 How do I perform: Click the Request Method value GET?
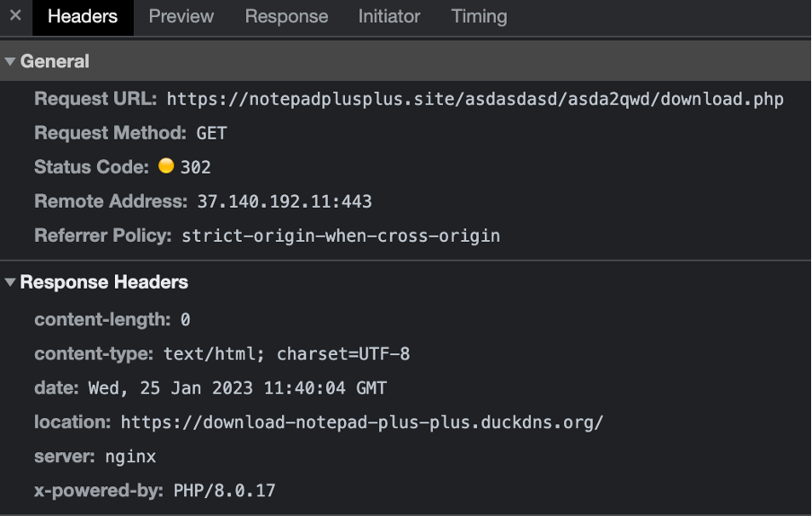[211, 133]
